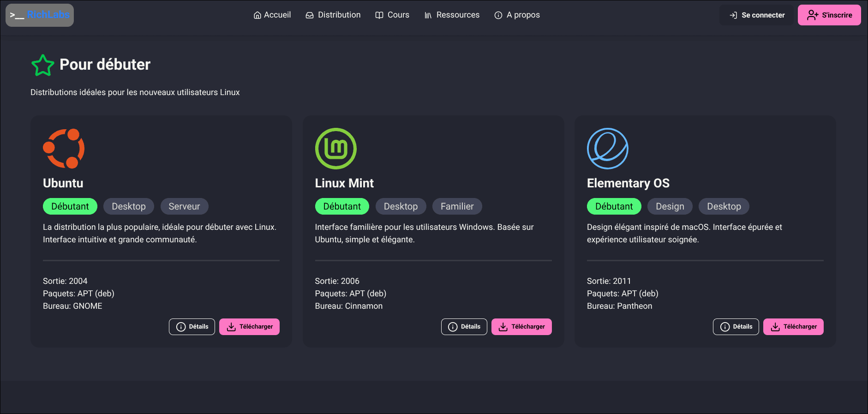This screenshot has width=868, height=414.
Task: Click the text Bureau: GNOME
Action: pyautogui.click(x=72, y=306)
